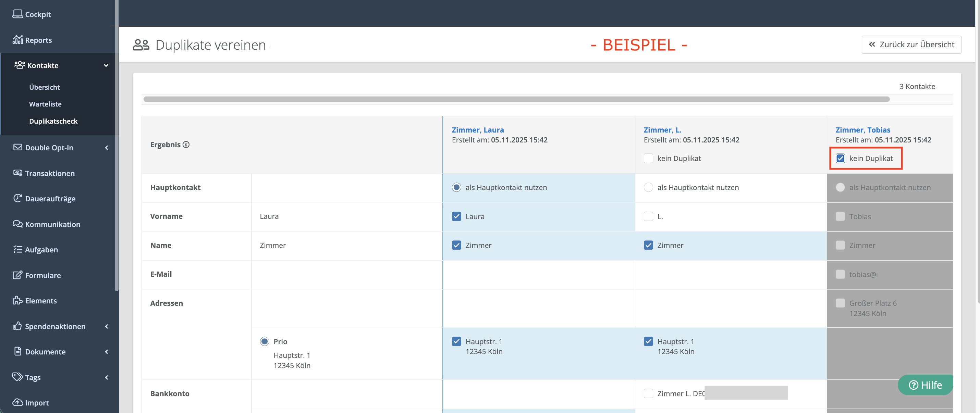Check kein Duplikat for Zimmer, L.
980x413 pixels.
coord(648,158)
